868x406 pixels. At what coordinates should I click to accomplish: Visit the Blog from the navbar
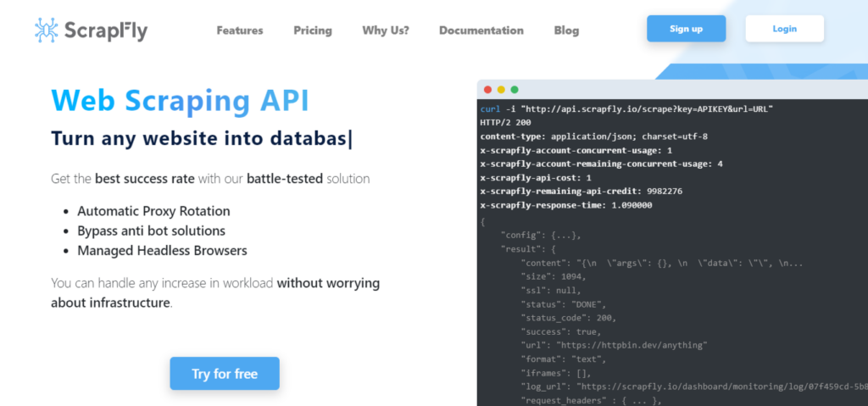click(x=566, y=31)
